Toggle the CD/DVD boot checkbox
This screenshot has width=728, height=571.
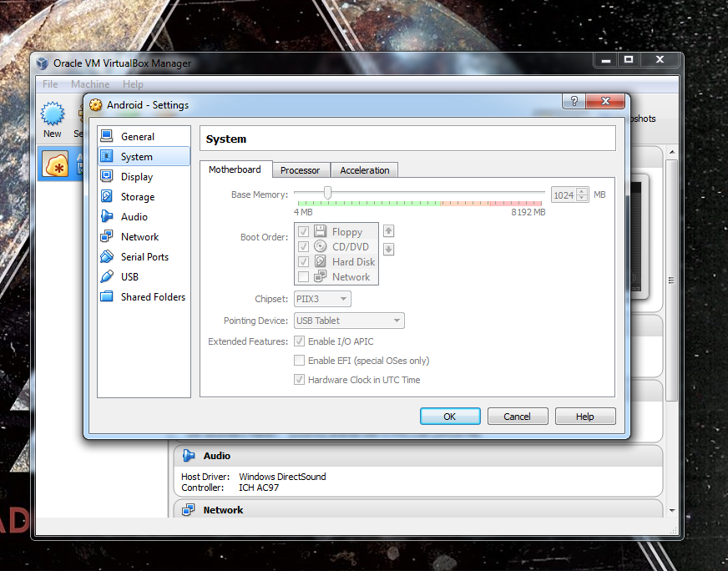pos(303,246)
